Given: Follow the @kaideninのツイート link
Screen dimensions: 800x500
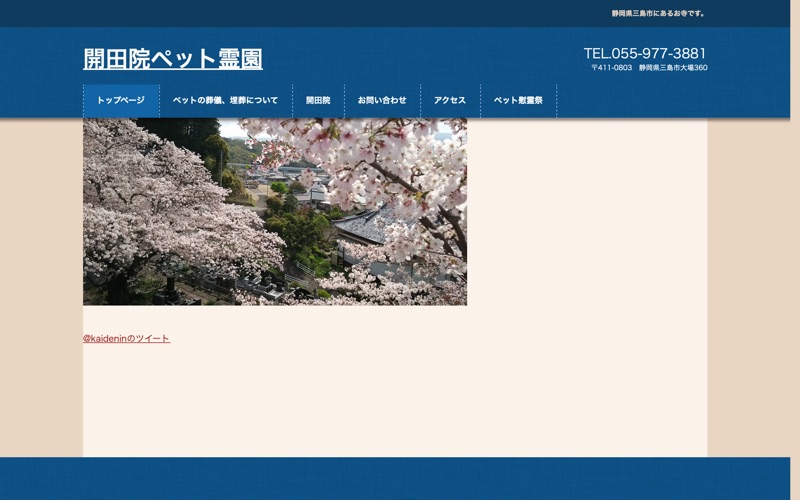Looking at the screenshot, I should tap(127, 338).
